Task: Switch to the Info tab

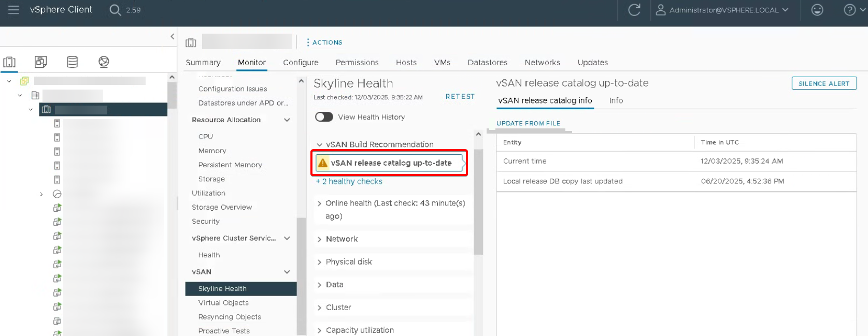Action: tap(616, 100)
